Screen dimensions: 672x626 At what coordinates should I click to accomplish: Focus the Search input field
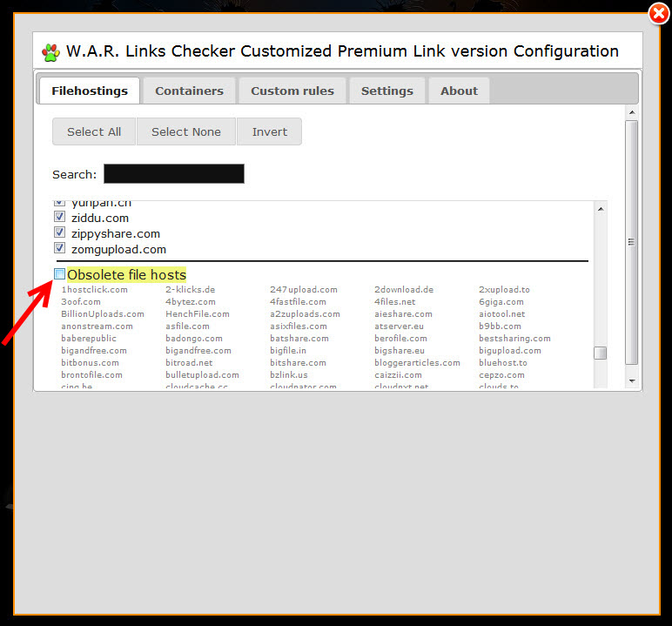click(x=174, y=173)
